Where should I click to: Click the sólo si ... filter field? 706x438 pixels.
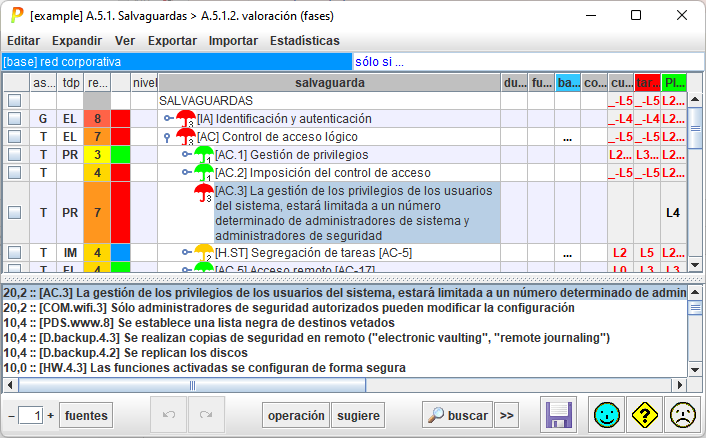tap(528, 62)
